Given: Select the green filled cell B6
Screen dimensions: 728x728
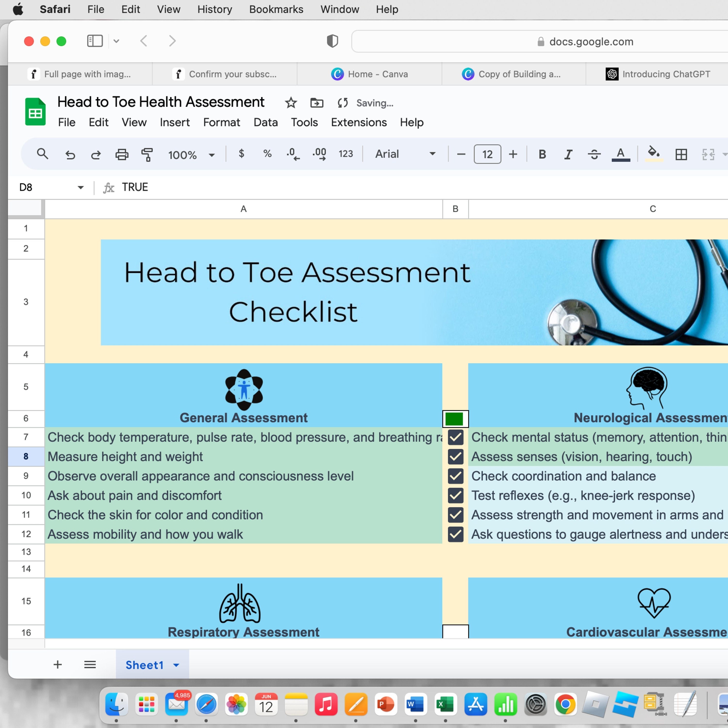Looking at the screenshot, I should tap(455, 419).
